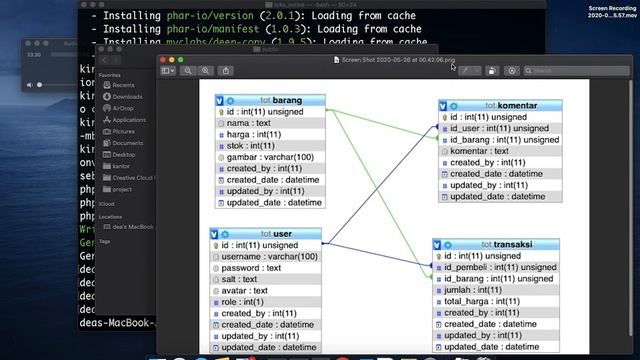
Task: Zoom in with Preview's magnifier plus icon
Action: tap(205, 71)
